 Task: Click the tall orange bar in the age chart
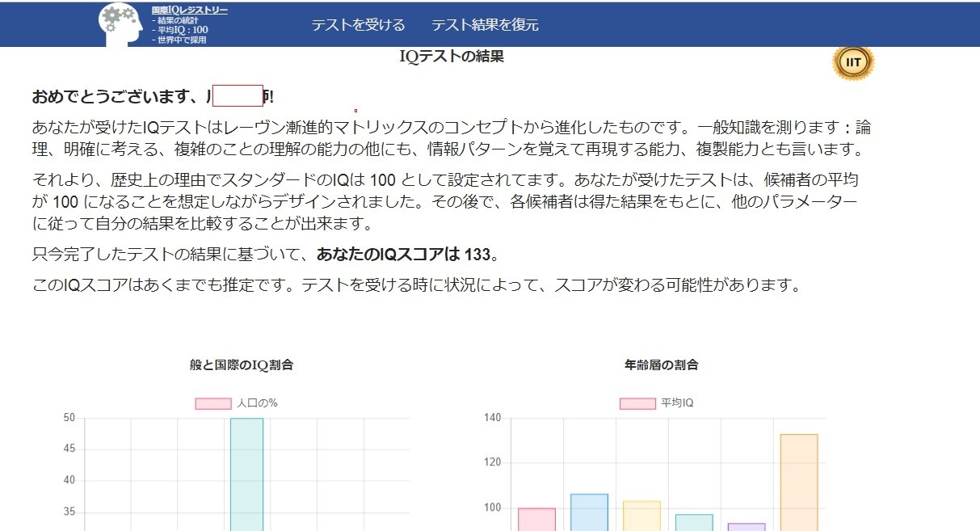click(799, 483)
